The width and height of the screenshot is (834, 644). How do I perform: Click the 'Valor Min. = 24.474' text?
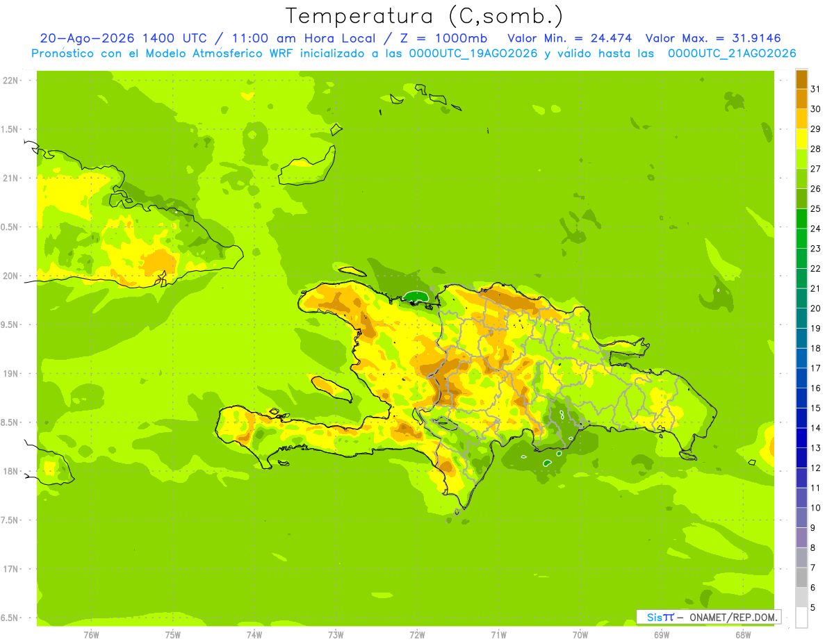(569, 39)
